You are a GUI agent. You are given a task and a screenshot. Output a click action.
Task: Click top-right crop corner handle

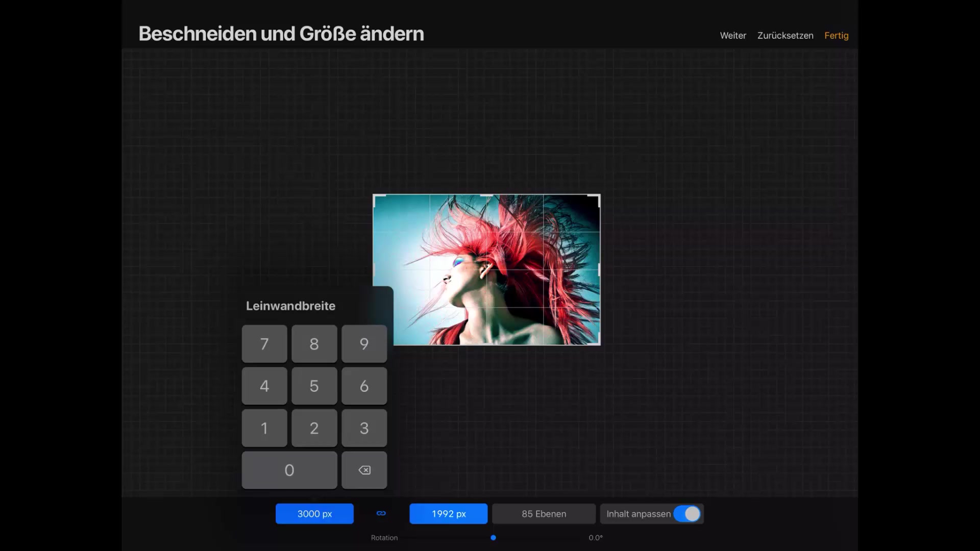click(598, 197)
